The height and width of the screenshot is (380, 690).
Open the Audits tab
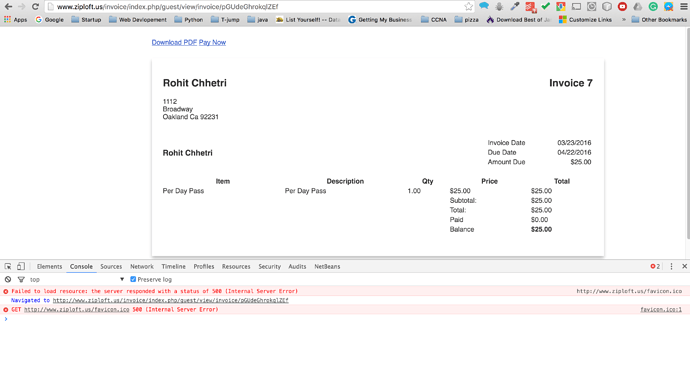pos(297,267)
